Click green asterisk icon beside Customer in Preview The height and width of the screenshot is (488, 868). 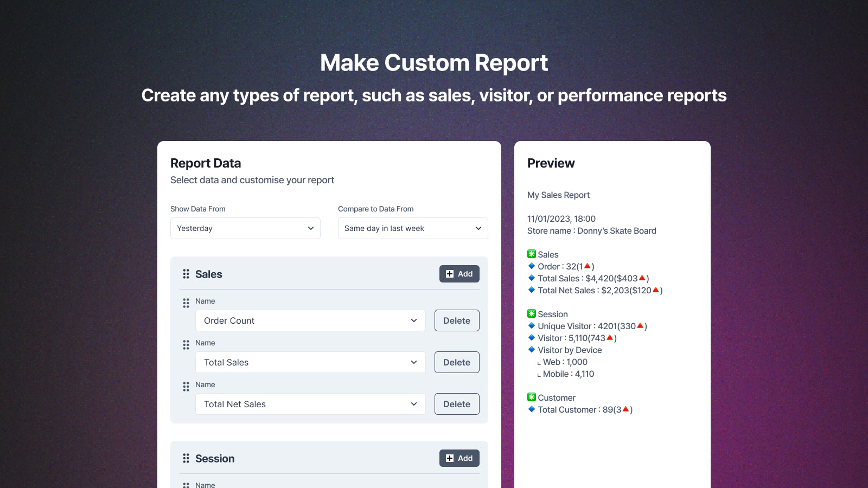[532, 397]
